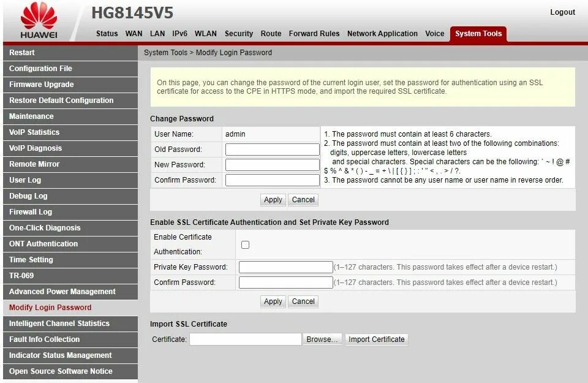Open ONT Authentication page
This screenshot has width=588, height=383.
70,245
